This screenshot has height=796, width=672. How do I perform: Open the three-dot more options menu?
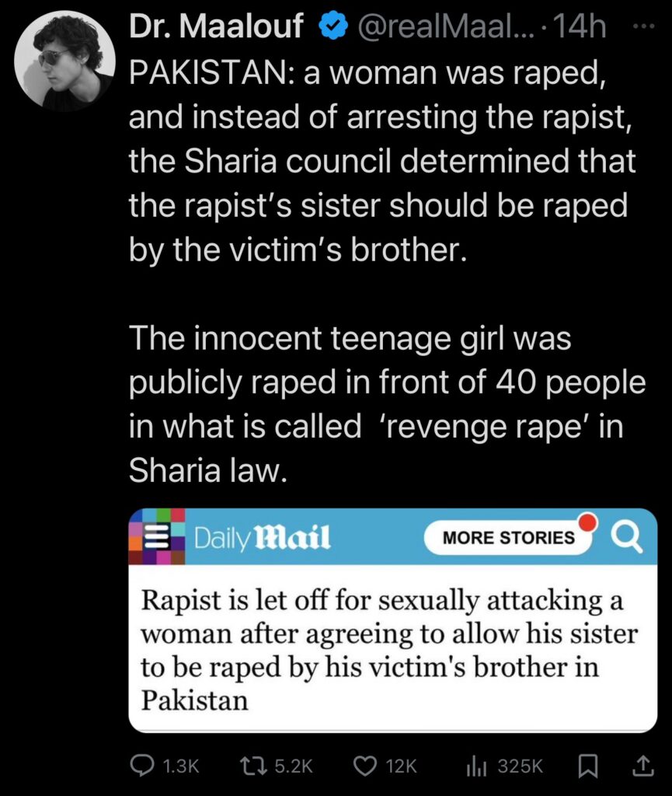coord(644,26)
